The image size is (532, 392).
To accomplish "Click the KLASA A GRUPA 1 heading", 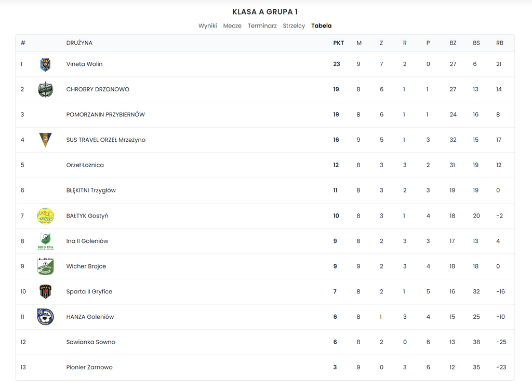I will [265, 12].
